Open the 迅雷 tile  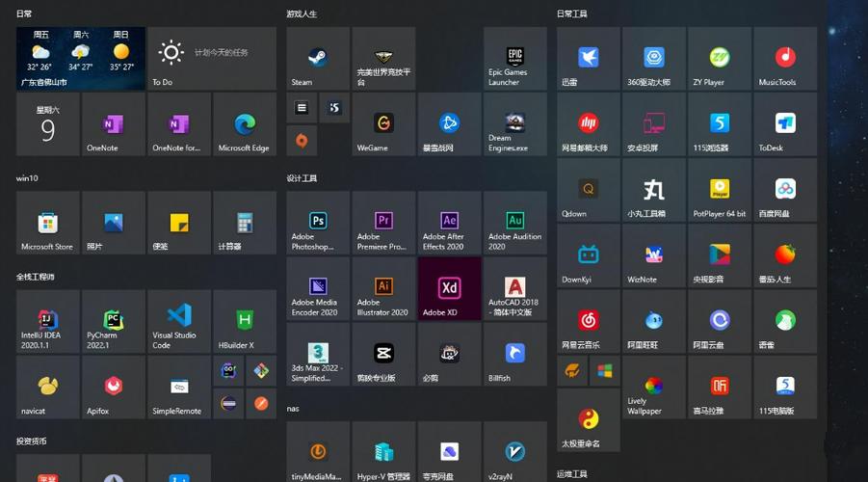click(x=588, y=59)
